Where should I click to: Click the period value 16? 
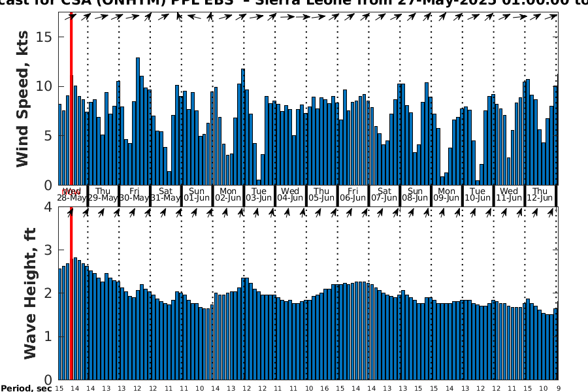[324, 389]
